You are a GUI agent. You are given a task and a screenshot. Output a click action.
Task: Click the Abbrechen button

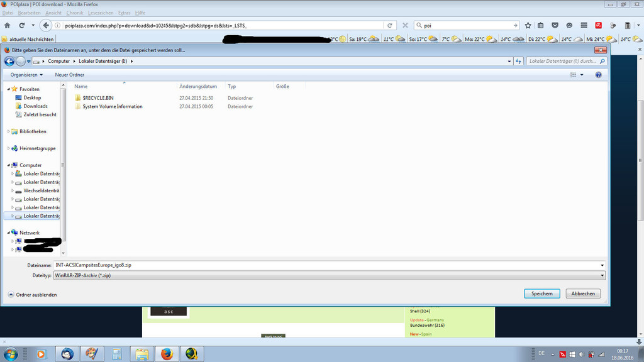click(583, 293)
